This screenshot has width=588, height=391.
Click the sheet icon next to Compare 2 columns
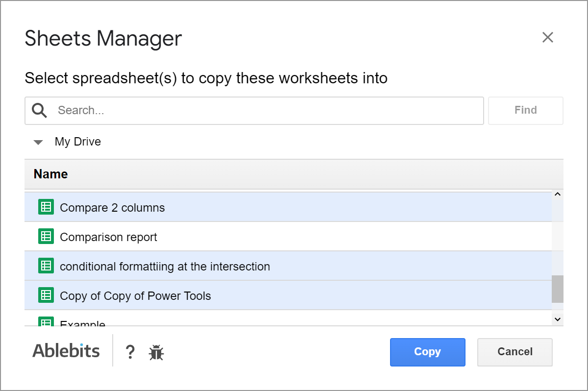[46, 207]
